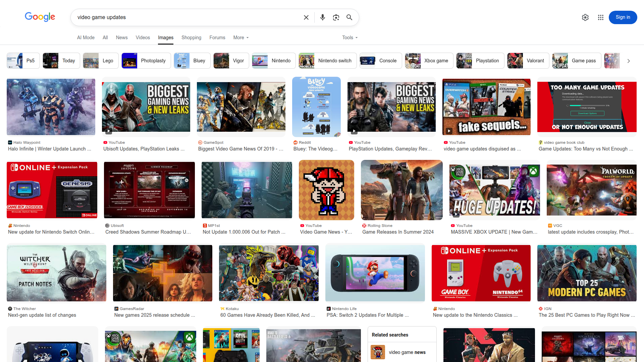
Task: Open the IGN source favicon
Action: click(541, 309)
